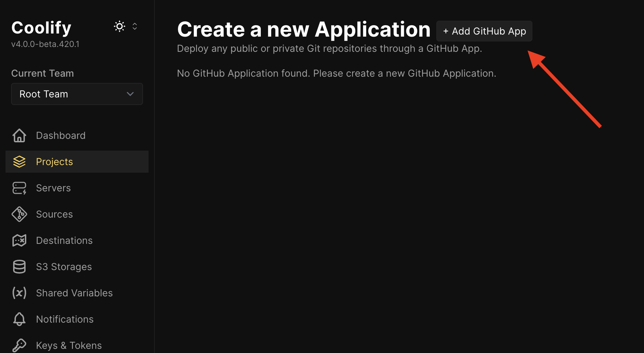
Task: Open the Root Team dropdown
Action: (77, 94)
